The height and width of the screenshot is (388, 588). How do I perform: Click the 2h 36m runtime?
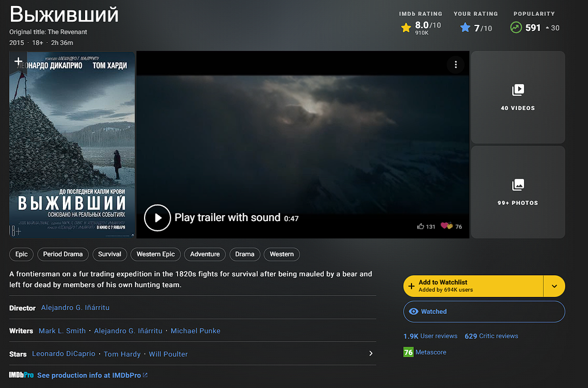coord(62,43)
